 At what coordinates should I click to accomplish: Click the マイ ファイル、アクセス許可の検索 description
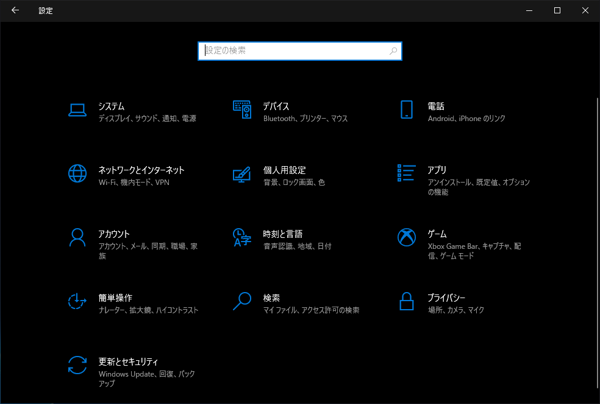[x=311, y=310]
